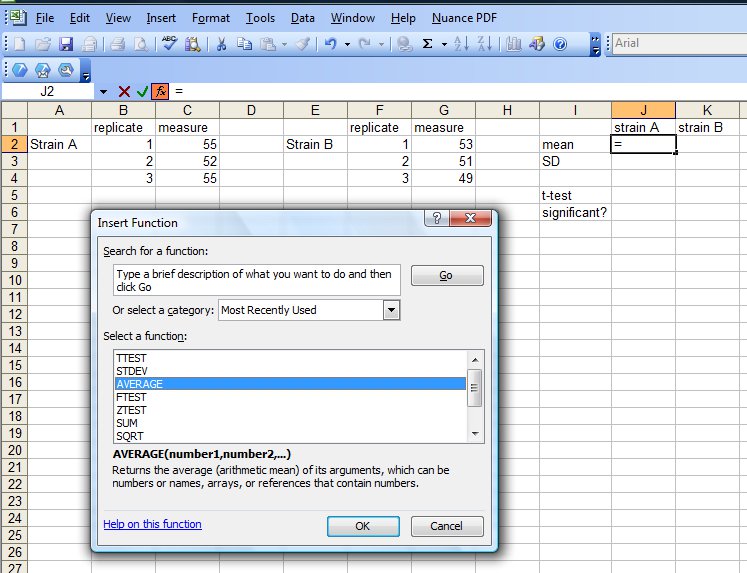
Task: Close the Insert Function dialog
Action: (470, 218)
